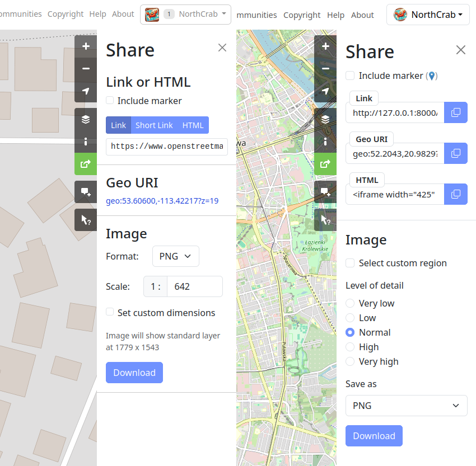Open layers panel on right map
Image resolution: width=476 pixels, height=466 pixels.
(325, 119)
